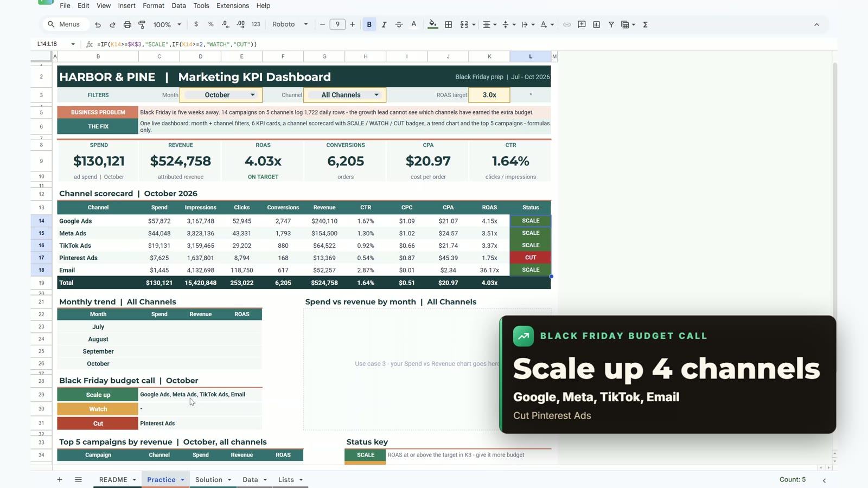The width and height of the screenshot is (868, 488).
Task: Switch to the README sheet tab
Action: (x=113, y=480)
